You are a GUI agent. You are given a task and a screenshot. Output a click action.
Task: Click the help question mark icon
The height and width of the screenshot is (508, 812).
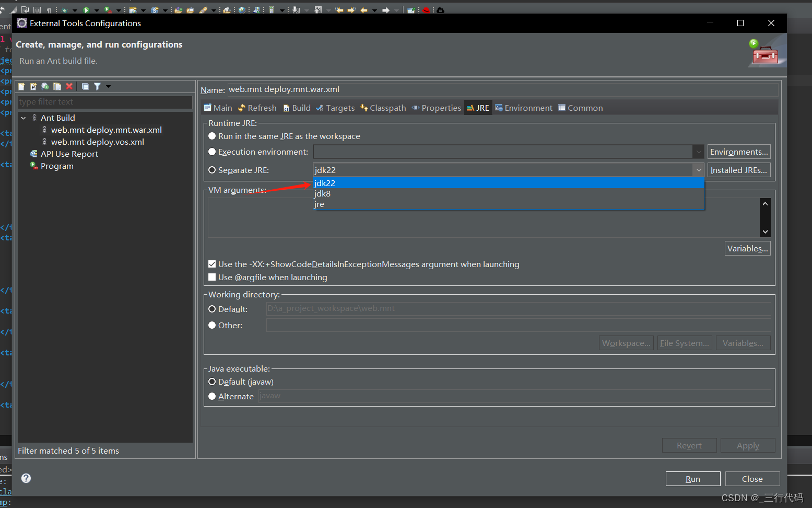coord(26,478)
